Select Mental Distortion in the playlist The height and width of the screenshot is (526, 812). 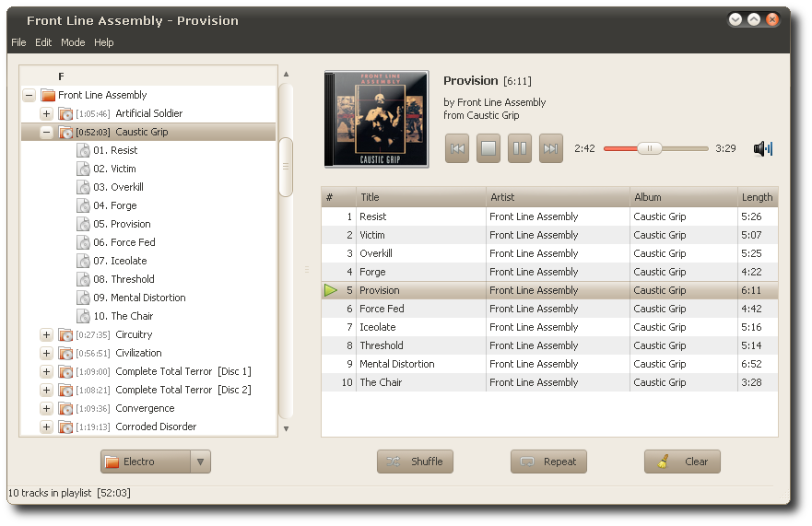pos(549,364)
